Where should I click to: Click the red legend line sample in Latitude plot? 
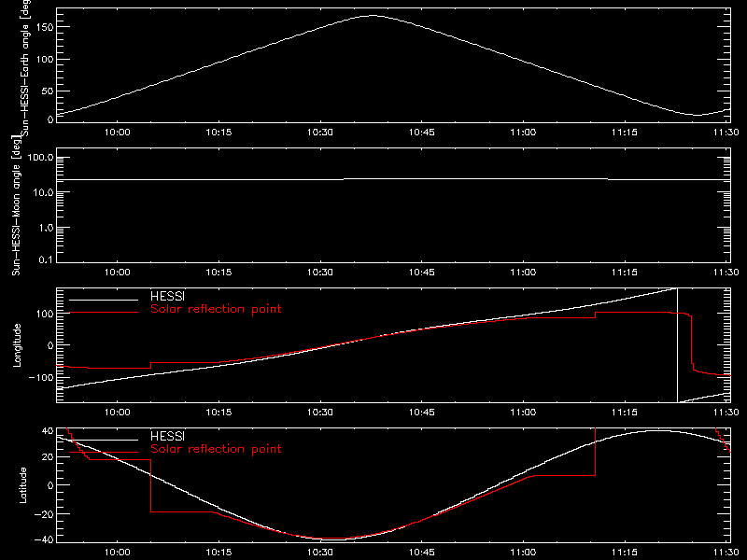click(104, 453)
